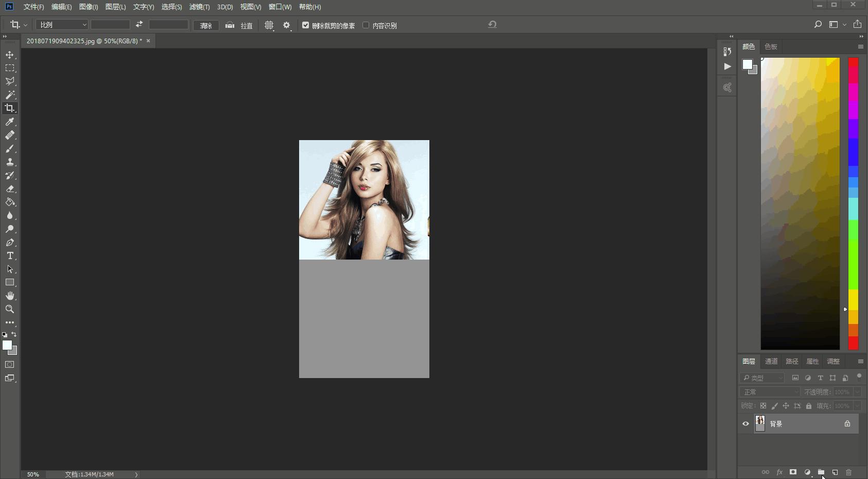Toggle the 删除裁剪的像素 checkbox

[306, 25]
